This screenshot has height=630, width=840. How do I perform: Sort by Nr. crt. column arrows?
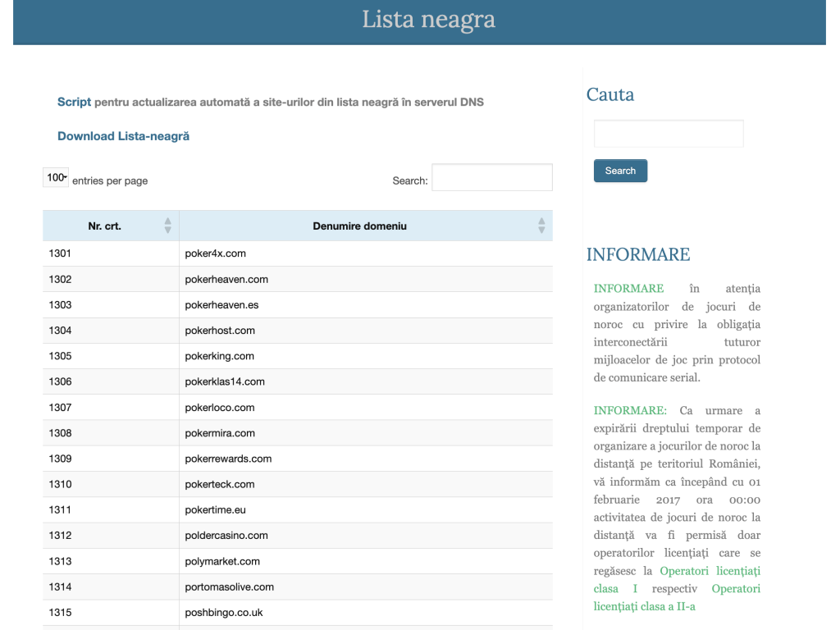(167, 226)
